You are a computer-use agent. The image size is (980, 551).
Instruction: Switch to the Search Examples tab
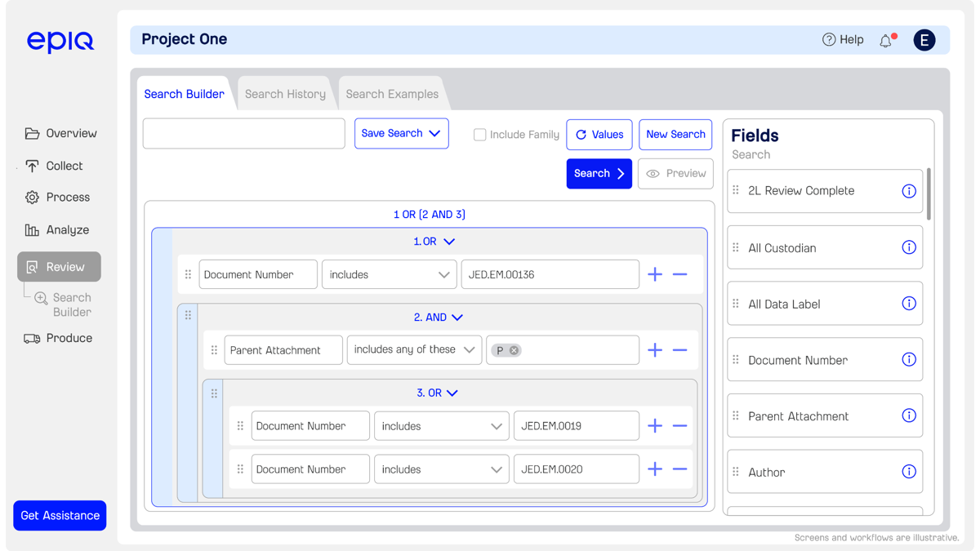(392, 94)
